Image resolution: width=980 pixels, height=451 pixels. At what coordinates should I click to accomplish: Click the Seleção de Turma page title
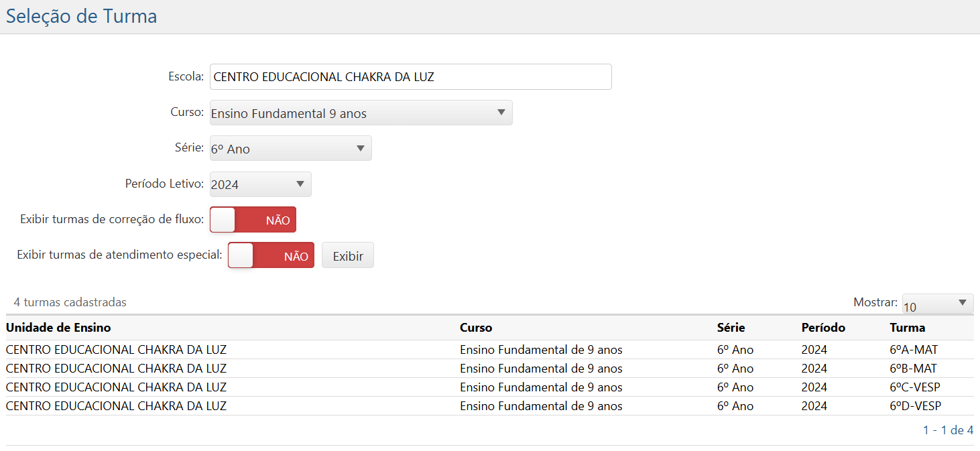[82, 16]
